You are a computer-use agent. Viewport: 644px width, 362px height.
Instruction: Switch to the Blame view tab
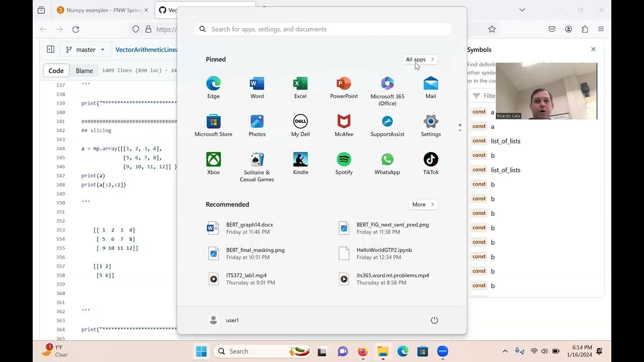(x=85, y=71)
